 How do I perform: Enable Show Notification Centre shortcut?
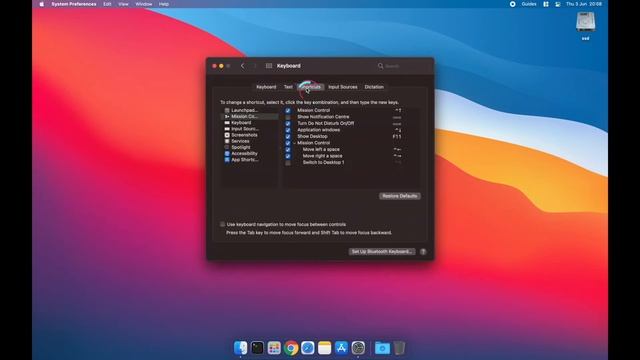point(288,117)
